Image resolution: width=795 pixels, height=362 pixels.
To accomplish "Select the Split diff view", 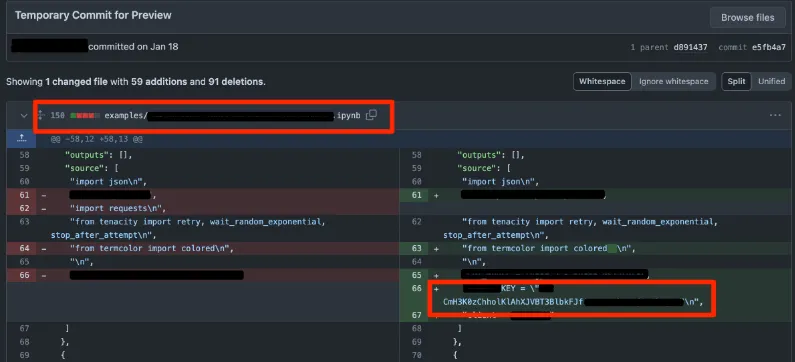I will [x=736, y=82].
